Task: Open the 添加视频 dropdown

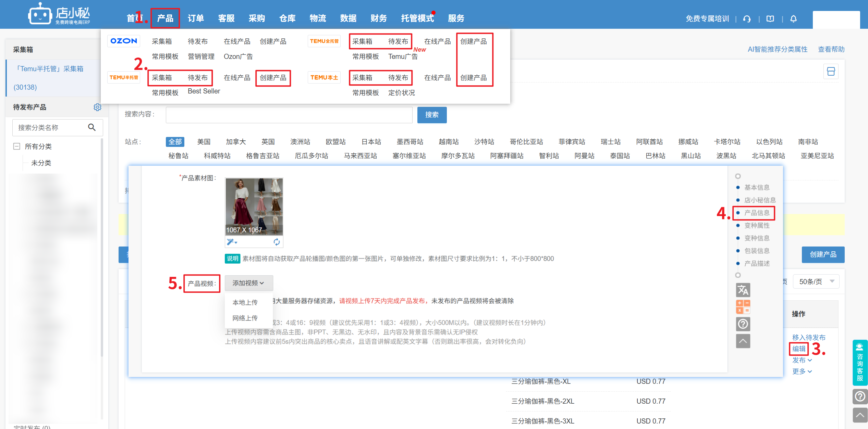Action: click(248, 283)
